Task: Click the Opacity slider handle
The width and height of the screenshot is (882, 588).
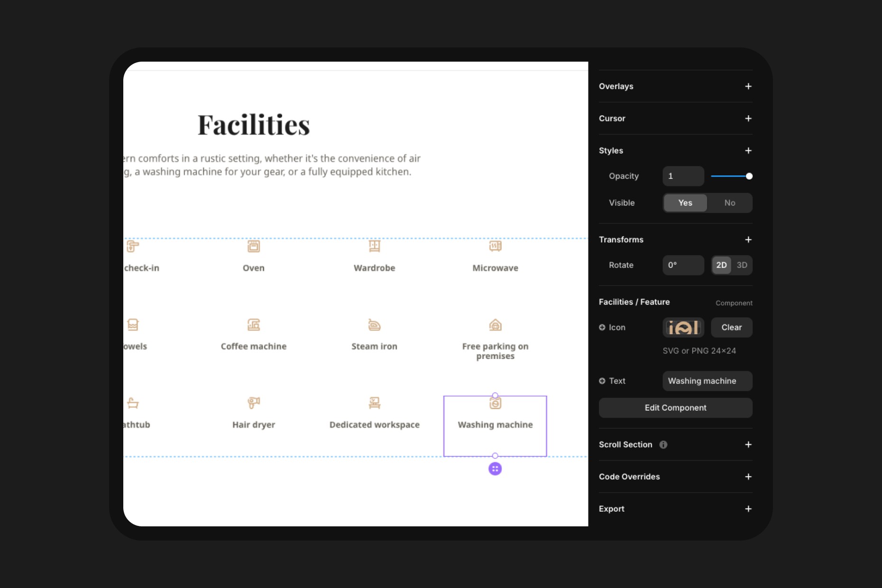Action: 749,176
